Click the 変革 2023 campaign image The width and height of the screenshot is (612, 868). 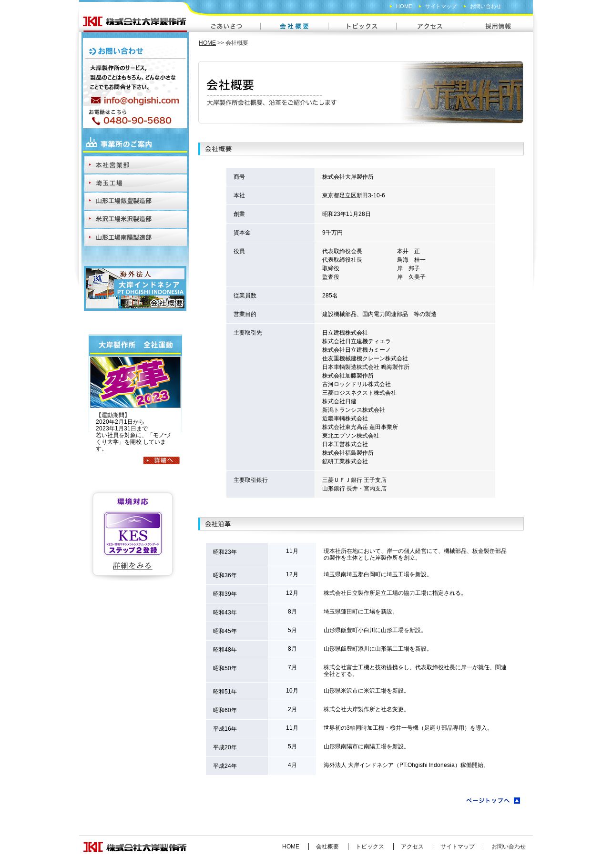[x=135, y=382]
